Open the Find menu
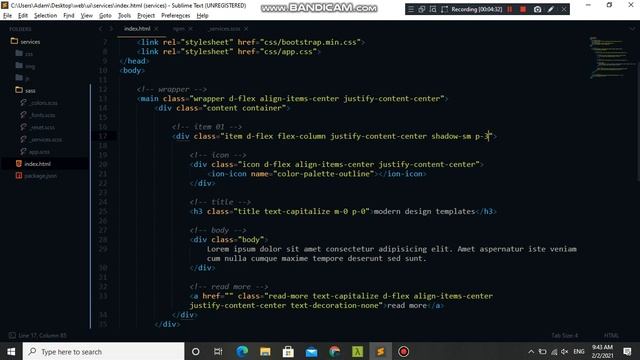Screen dimensions: 640x360 tap(69, 16)
